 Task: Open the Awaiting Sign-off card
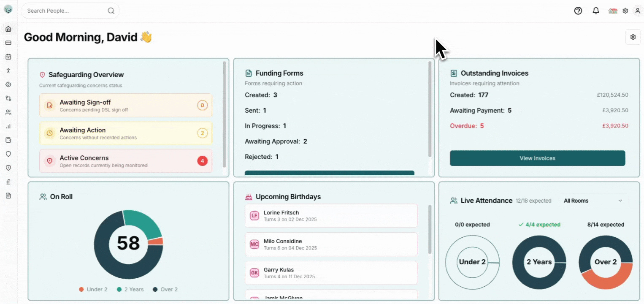pos(126,106)
